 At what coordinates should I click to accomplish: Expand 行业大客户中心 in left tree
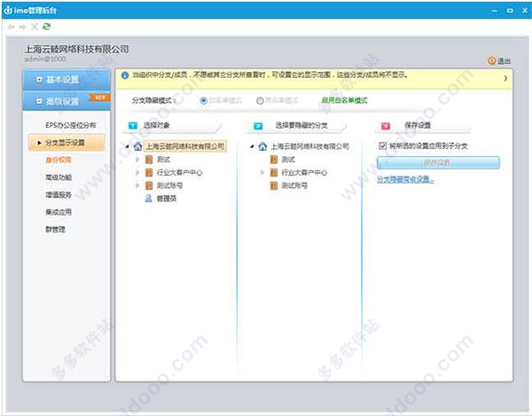click(x=137, y=173)
